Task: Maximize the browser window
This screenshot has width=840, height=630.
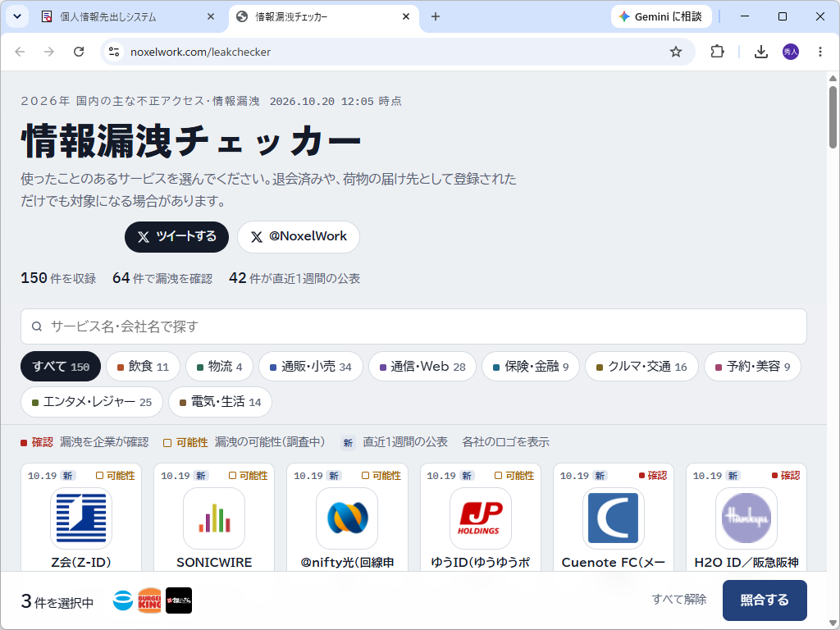Action: click(x=782, y=16)
